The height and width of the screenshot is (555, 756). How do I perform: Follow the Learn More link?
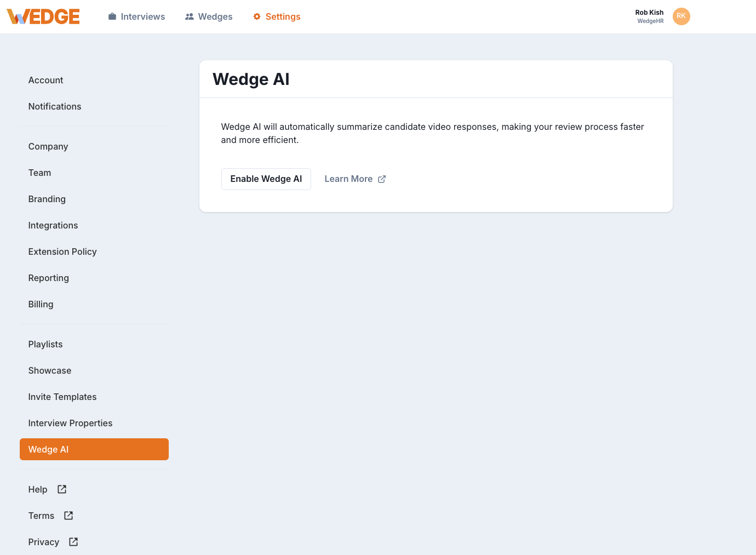click(x=355, y=179)
